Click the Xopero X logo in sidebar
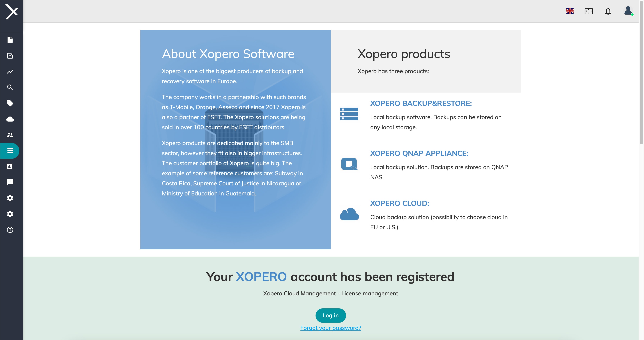The width and height of the screenshot is (644, 340). tap(11, 12)
